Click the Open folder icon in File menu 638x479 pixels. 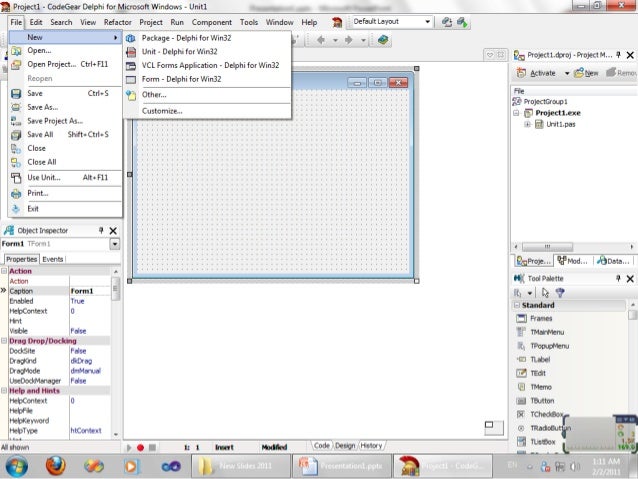pos(16,51)
